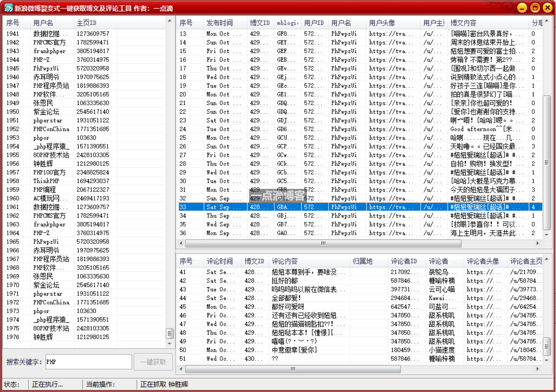Click the down arrow of the comments vertical scrollbar
The height and width of the screenshot is (392, 556).
tap(546, 360)
